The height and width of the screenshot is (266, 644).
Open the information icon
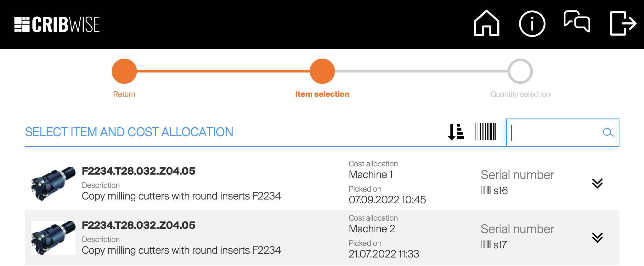532,24
